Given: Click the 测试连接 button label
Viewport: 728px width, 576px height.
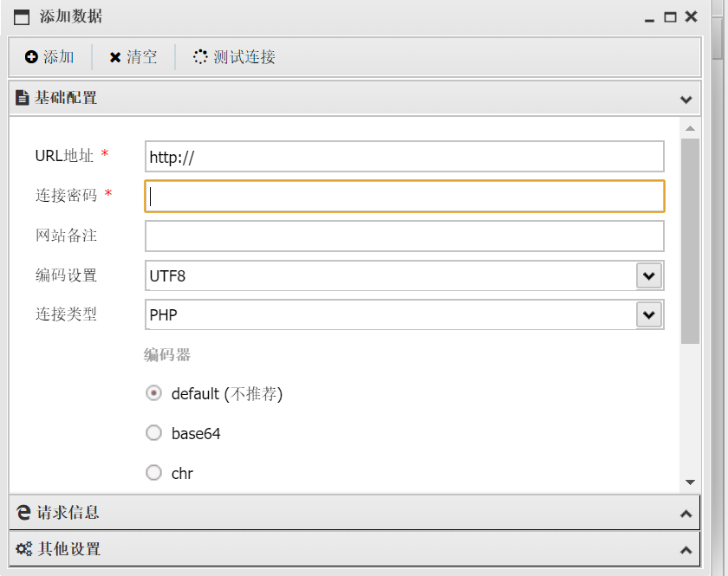Looking at the screenshot, I should (x=244, y=57).
